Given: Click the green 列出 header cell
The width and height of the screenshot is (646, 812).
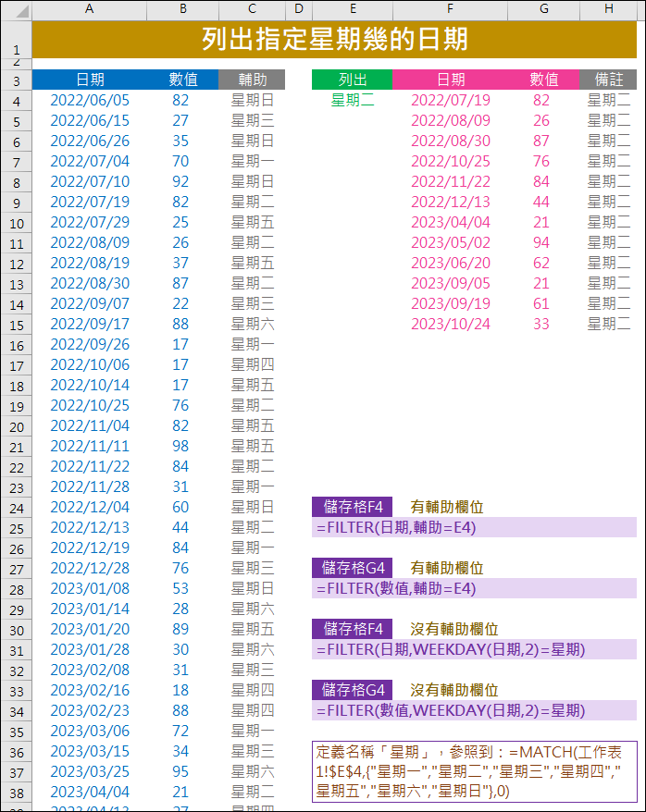Looking at the screenshot, I should tap(353, 80).
